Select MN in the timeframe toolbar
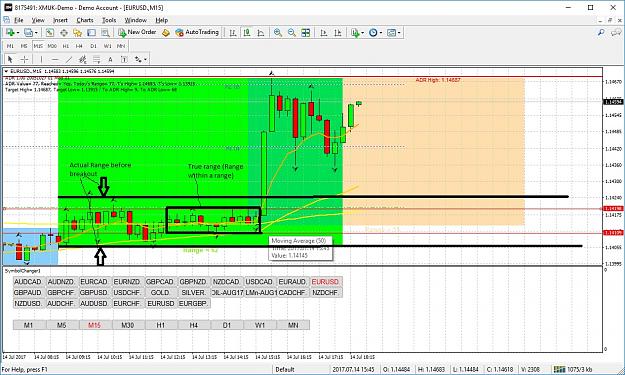Image resolution: width=625 pixels, height=375 pixels. (x=121, y=46)
